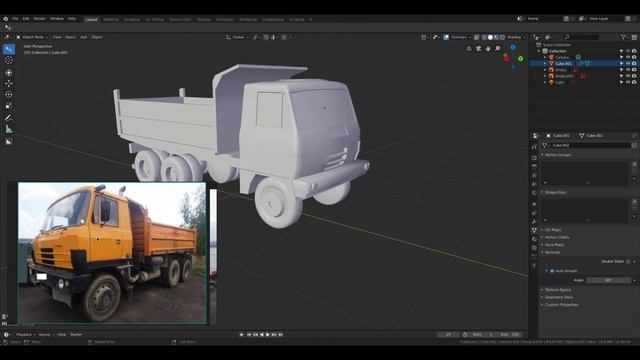
Task: Jump to timeline end frame
Action: point(280,335)
